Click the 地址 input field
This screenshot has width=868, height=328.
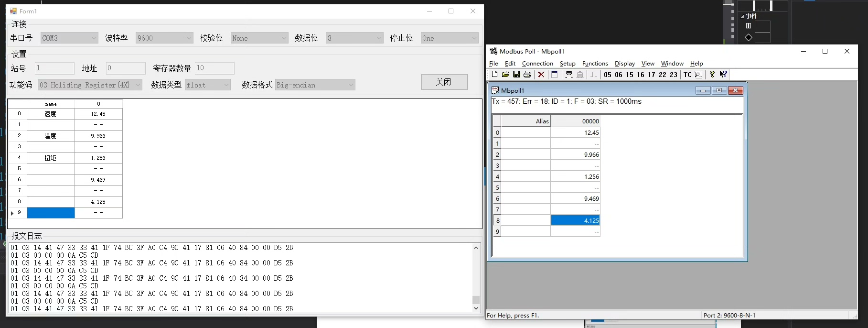(126, 68)
